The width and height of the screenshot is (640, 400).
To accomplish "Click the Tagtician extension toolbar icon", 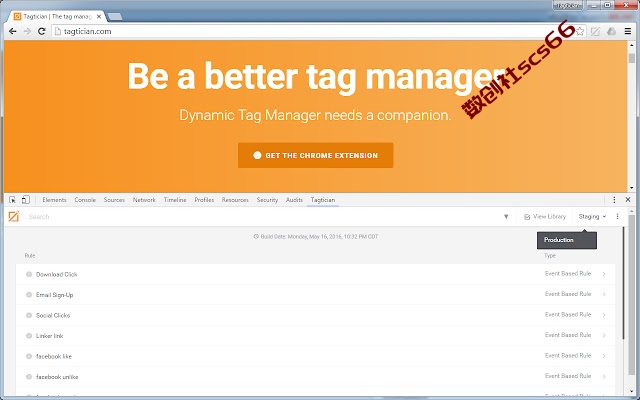I will pos(596,31).
